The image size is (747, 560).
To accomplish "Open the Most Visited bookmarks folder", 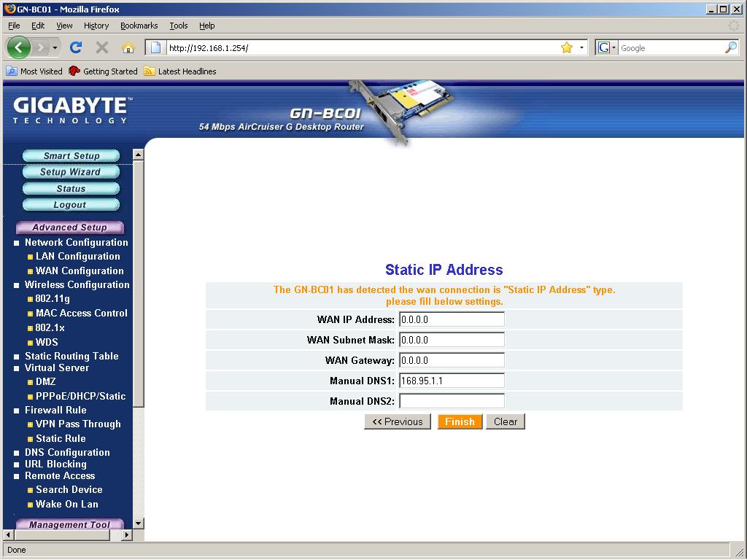I will pos(34,71).
